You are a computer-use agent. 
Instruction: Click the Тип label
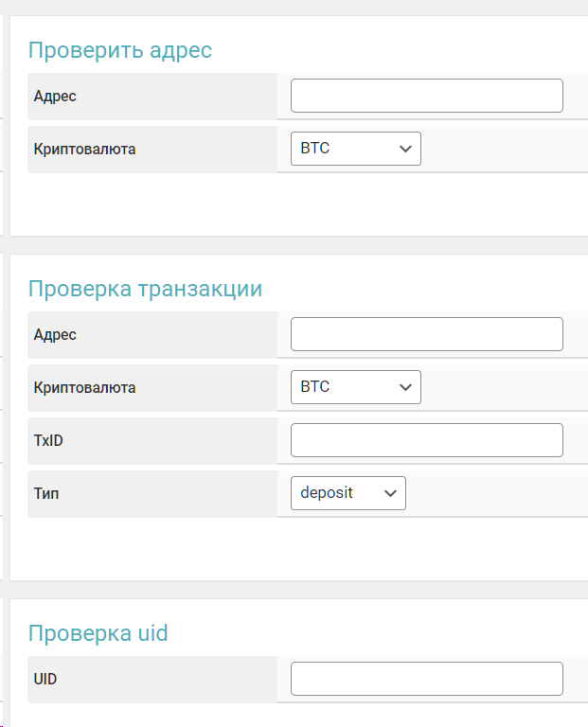(46, 494)
